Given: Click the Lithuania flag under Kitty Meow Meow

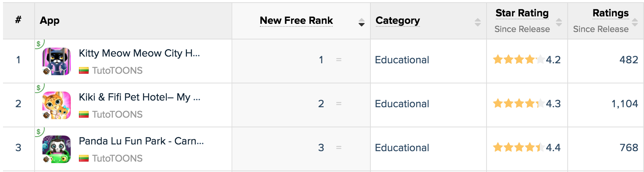Looking at the screenshot, I should pos(84,70).
